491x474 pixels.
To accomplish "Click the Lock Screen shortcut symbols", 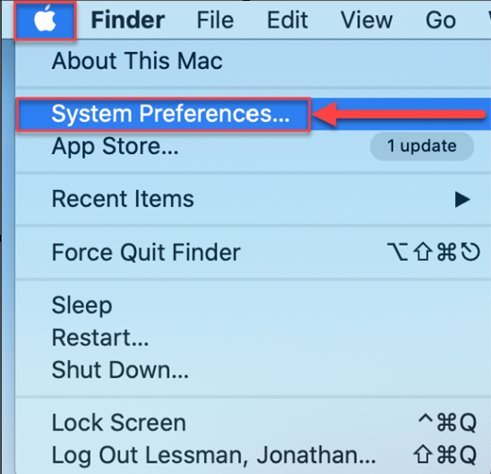I will click(447, 423).
